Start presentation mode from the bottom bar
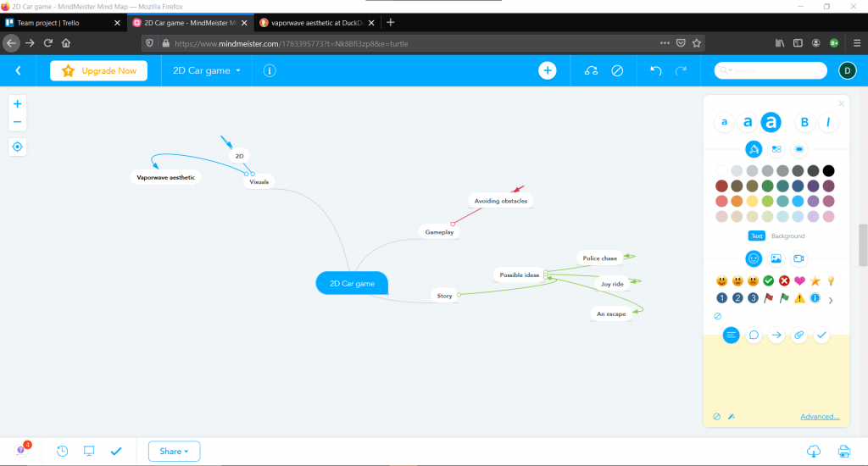The width and height of the screenshot is (868, 466). point(89,451)
